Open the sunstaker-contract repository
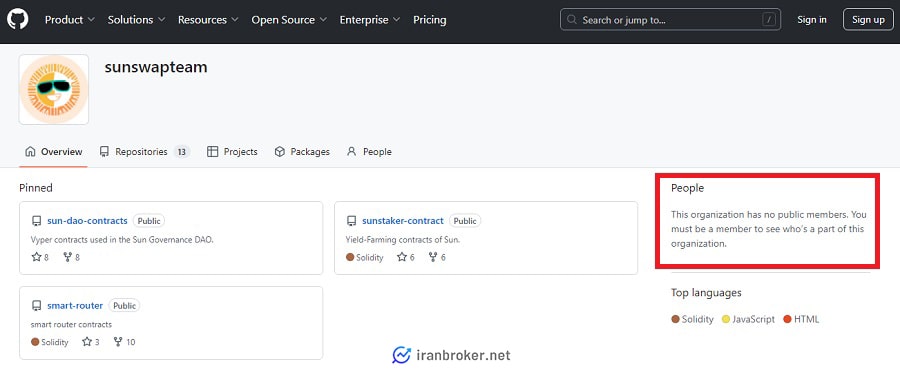 coord(402,221)
